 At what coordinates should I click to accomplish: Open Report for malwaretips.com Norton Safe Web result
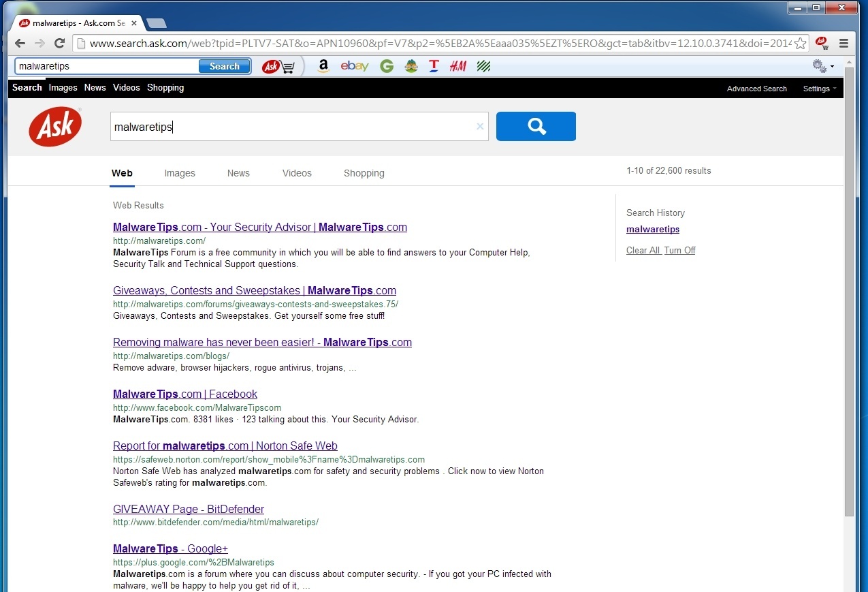click(x=225, y=446)
